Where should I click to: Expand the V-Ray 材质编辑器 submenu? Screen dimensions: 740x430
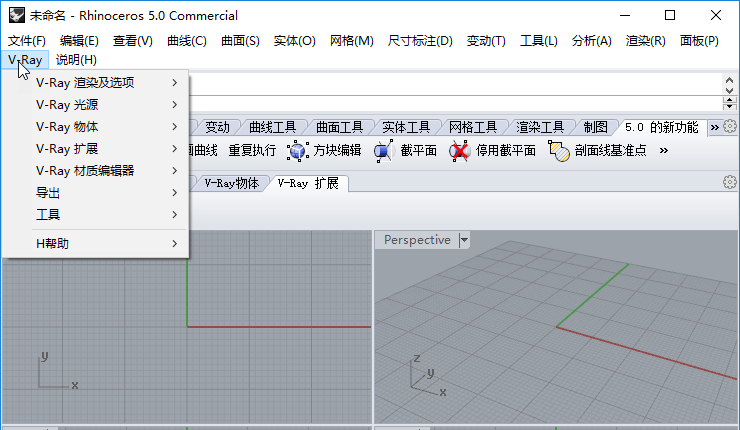pyautogui.click(x=96, y=170)
